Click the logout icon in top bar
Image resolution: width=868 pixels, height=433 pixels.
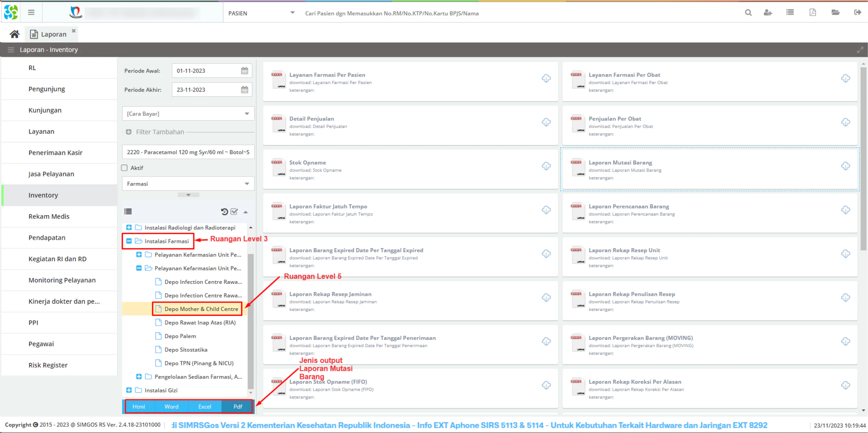pyautogui.click(x=857, y=13)
